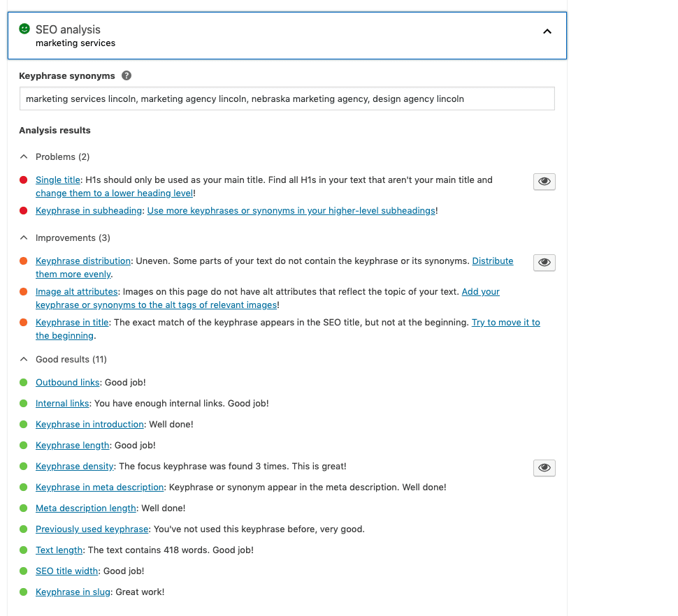Click the Image alt attributes link
This screenshot has height=616, width=678.
pos(77,292)
